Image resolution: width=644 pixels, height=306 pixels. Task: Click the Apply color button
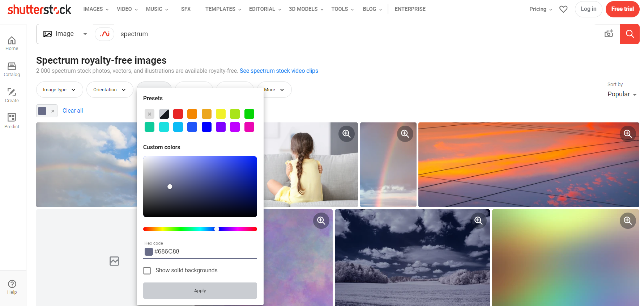pos(200,291)
